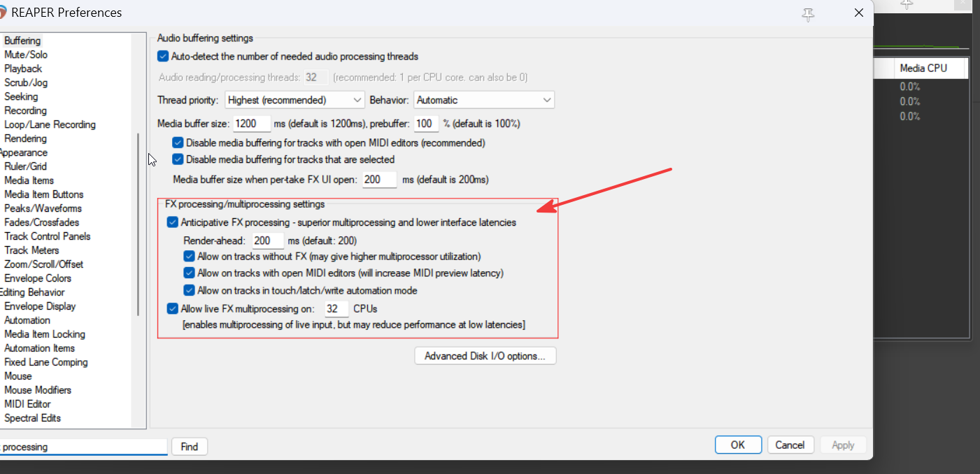
Task: Open Advanced Disk I/O options
Action: [485, 356]
